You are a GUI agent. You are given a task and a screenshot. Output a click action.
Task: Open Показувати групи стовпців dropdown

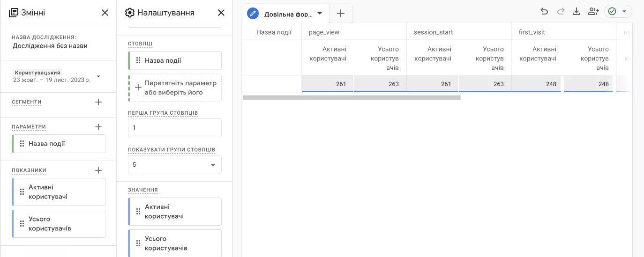(x=175, y=165)
